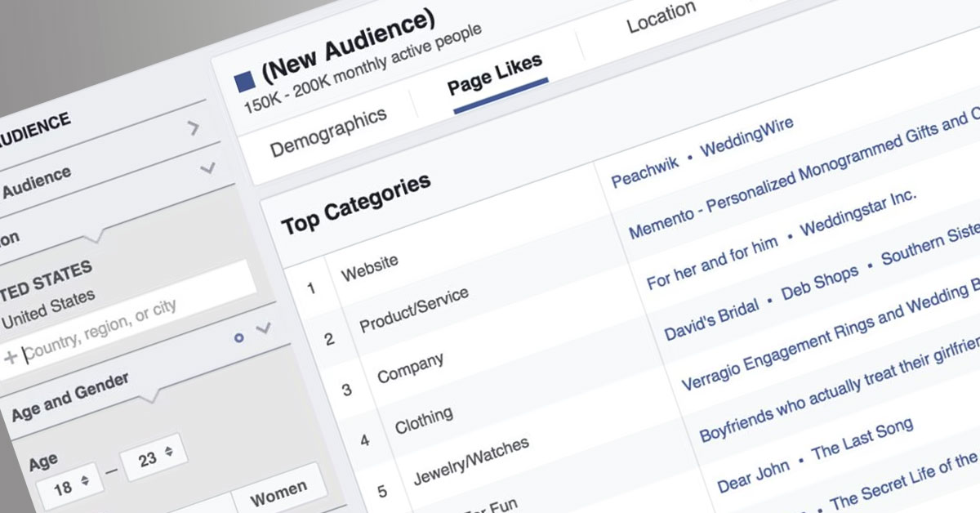Click the small circle icon near location field
The height and width of the screenshot is (513, 980).
(x=238, y=337)
